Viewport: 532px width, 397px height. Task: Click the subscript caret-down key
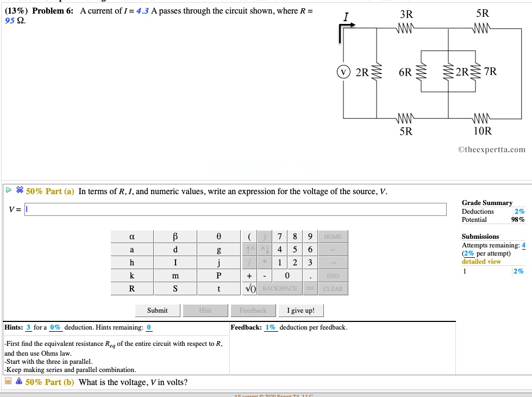click(x=265, y=250)
